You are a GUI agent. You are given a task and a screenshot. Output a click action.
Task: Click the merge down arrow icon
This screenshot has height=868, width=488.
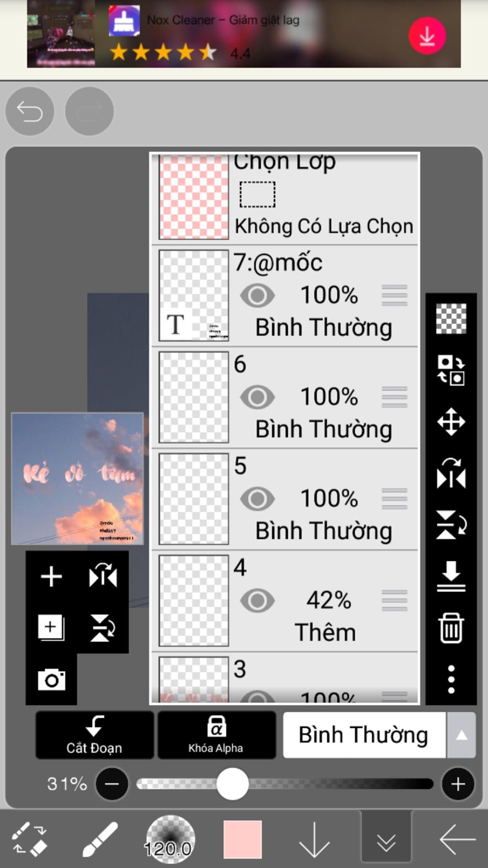click(451, 576)
